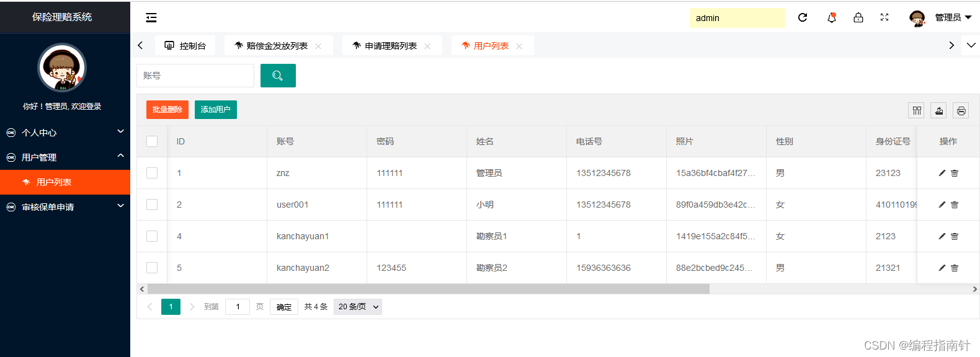The image size is (980, 357).
Task: Open the 20 条/页 page size dropdown
Action: [x=358, y=307]
